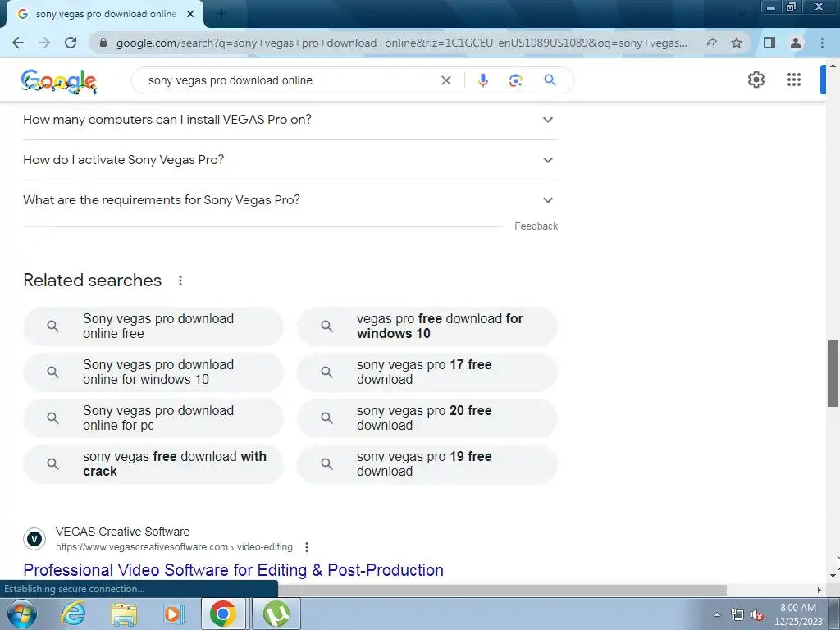Click the vertical scrollbar thumb
The width and height of the screenshot is (840, 630).
pyautogui.click(x=833, y=373)
